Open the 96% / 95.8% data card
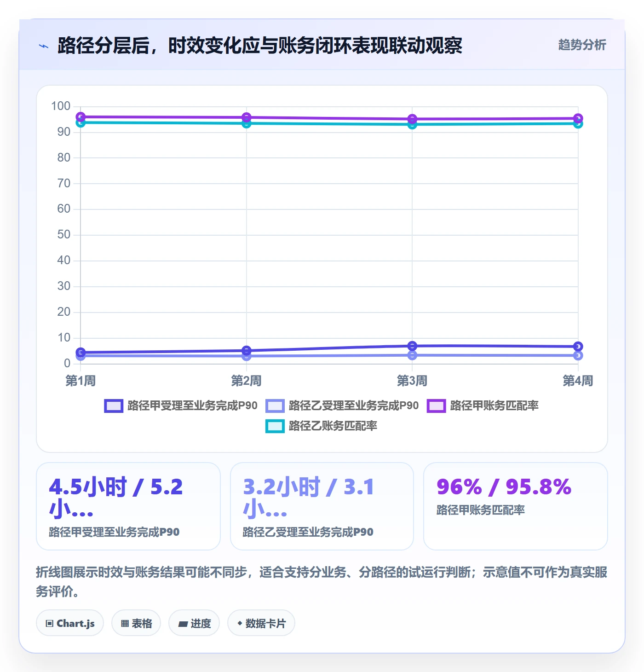The height and width of the screenshot is (672, 644). tap(516, 506)
